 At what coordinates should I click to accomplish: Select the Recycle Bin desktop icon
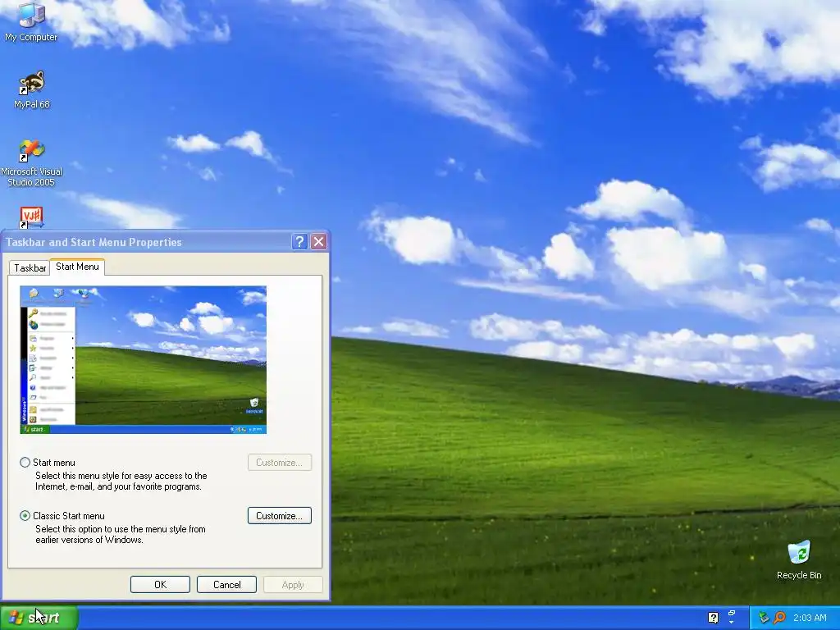pyautogui.click(x=799, y=560)
